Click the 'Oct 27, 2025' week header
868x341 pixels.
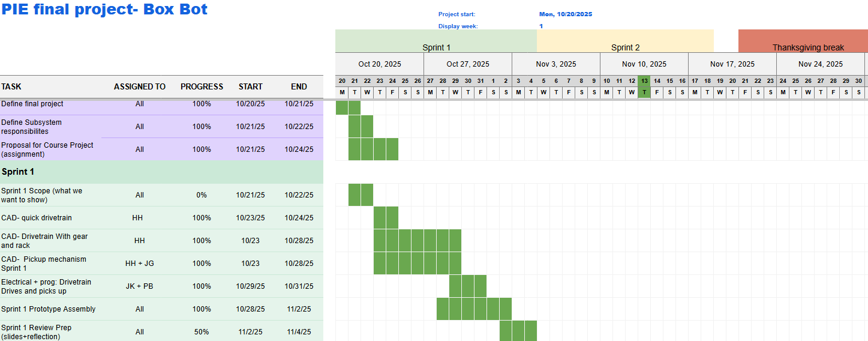pyautogui.click(x=468, y=64)
